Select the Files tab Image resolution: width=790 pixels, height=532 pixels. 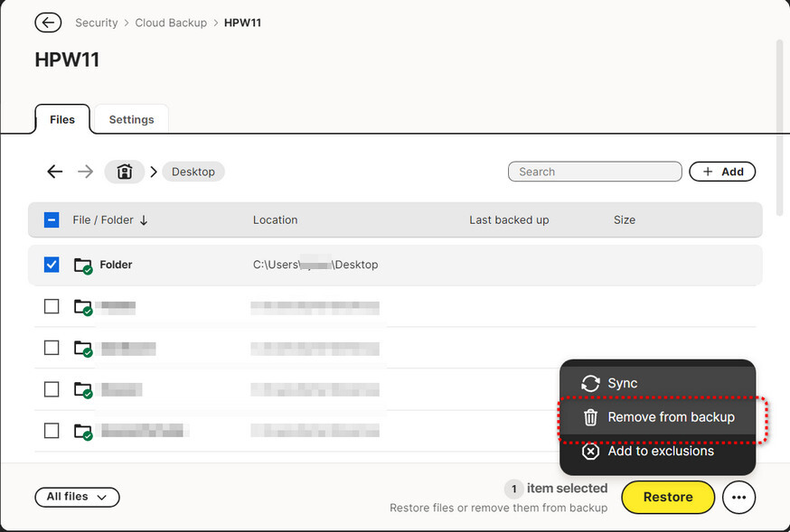[62, 119]
